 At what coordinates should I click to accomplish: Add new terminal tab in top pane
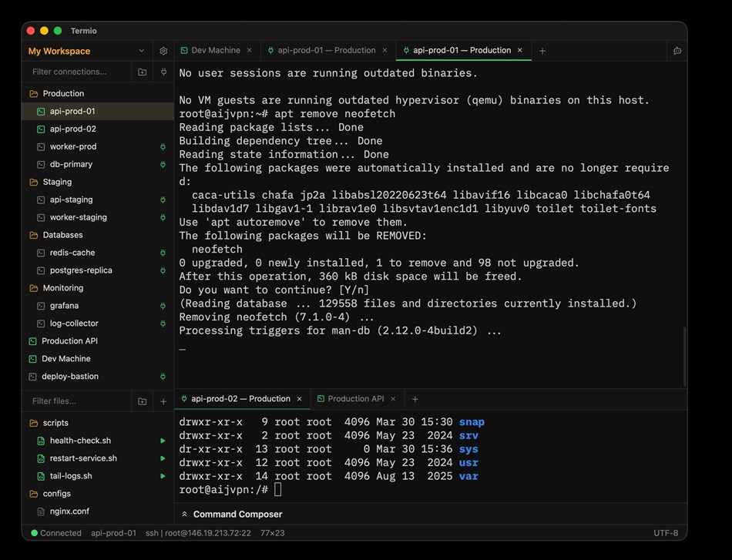click(x=542, y=51)
